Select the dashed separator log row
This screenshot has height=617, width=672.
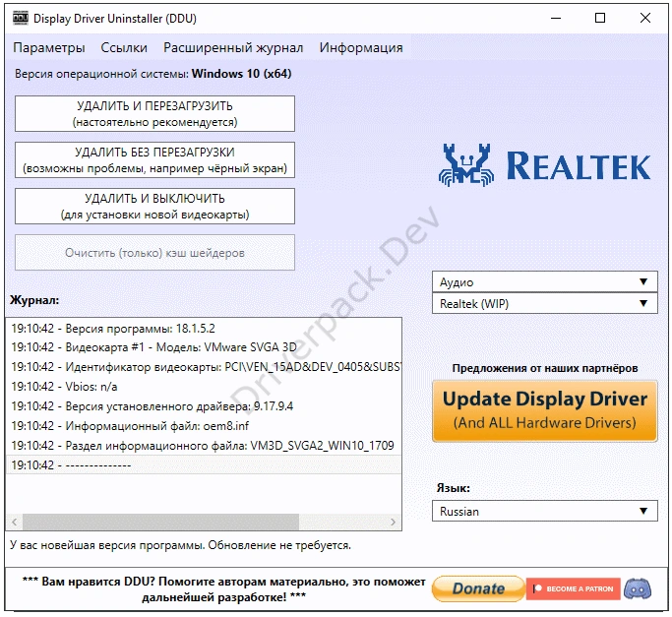[204, 465]
